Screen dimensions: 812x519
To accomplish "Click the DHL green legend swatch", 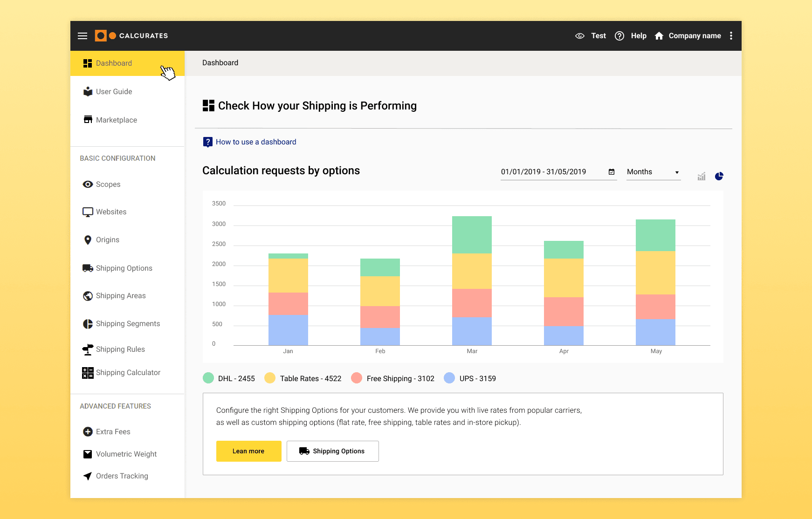I will 208,378.
